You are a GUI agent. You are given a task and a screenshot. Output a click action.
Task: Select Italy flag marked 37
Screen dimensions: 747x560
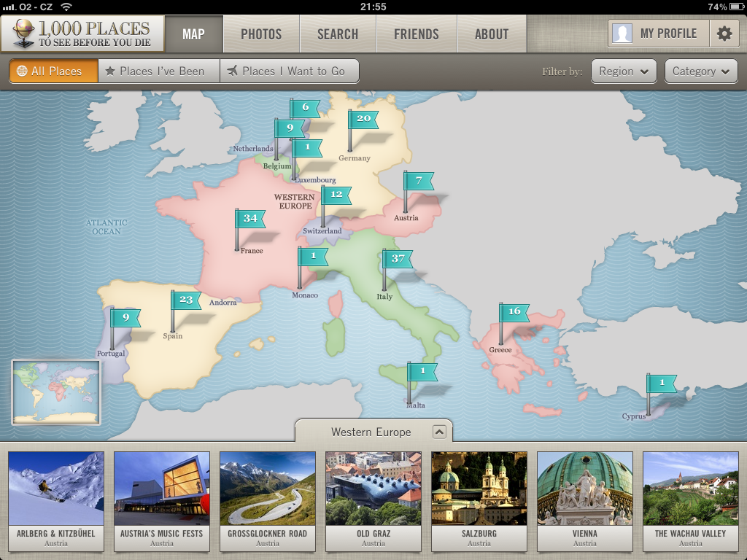(398, 259)
